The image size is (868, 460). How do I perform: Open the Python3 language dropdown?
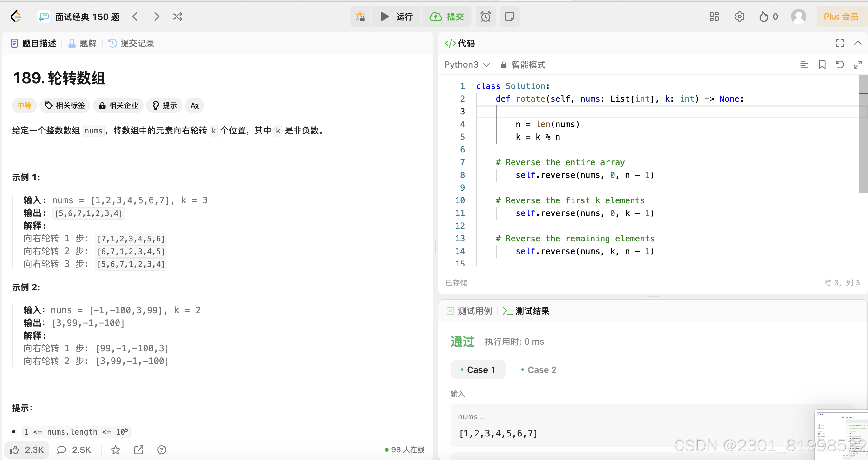point(467,65)
